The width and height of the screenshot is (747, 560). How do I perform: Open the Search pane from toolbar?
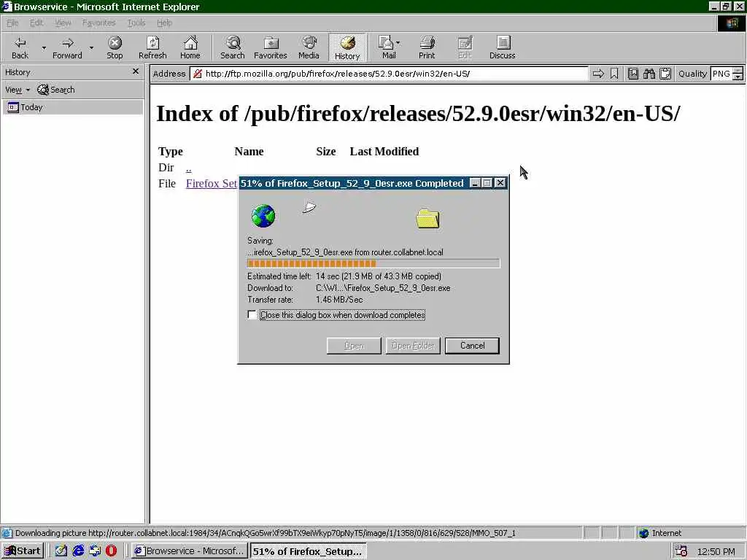(x=233, y=47)
